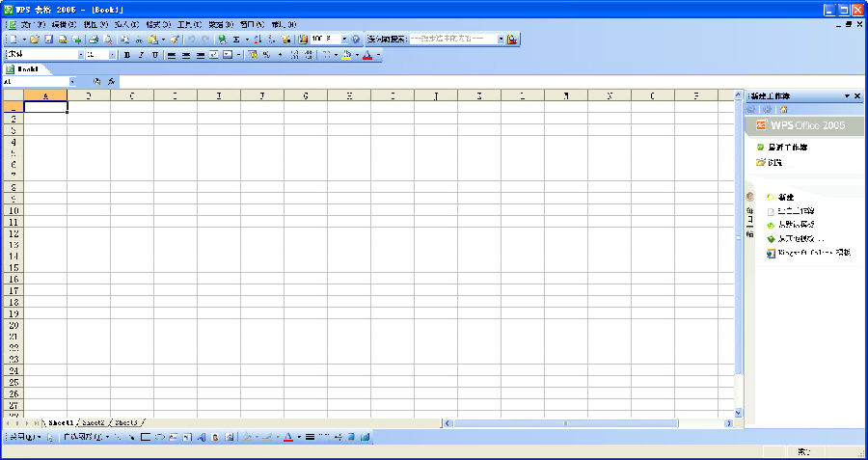Image resolution: width=868 pixels, height=460 pixels.
Task: Toggle underline formatting
Action: click(x=154, y=55)
